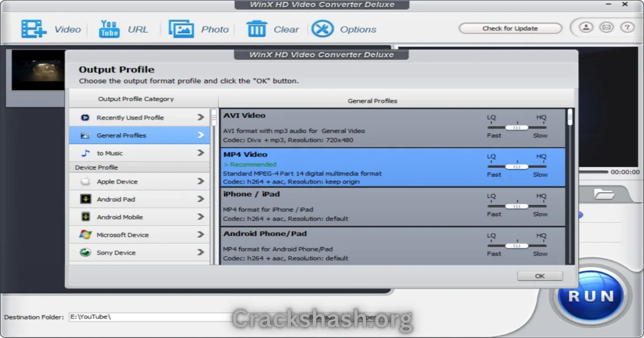
Task: Open output folder icon in main window
Action: [x=604, y=194]
